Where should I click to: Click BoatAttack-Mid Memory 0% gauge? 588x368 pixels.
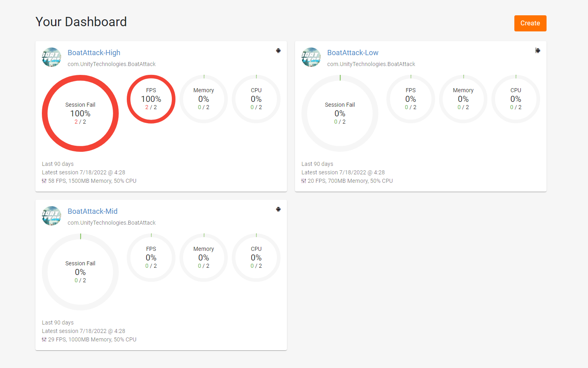click(204, 258)
